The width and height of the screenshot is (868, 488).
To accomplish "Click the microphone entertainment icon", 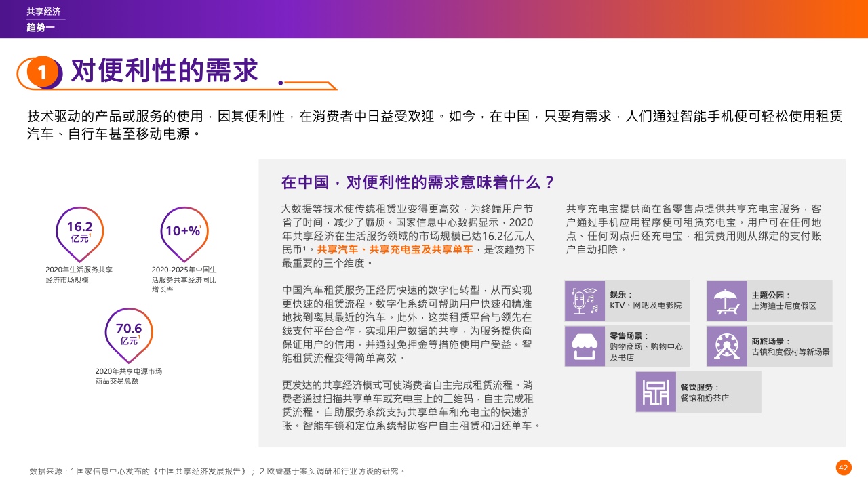I will tap(585, 300).
